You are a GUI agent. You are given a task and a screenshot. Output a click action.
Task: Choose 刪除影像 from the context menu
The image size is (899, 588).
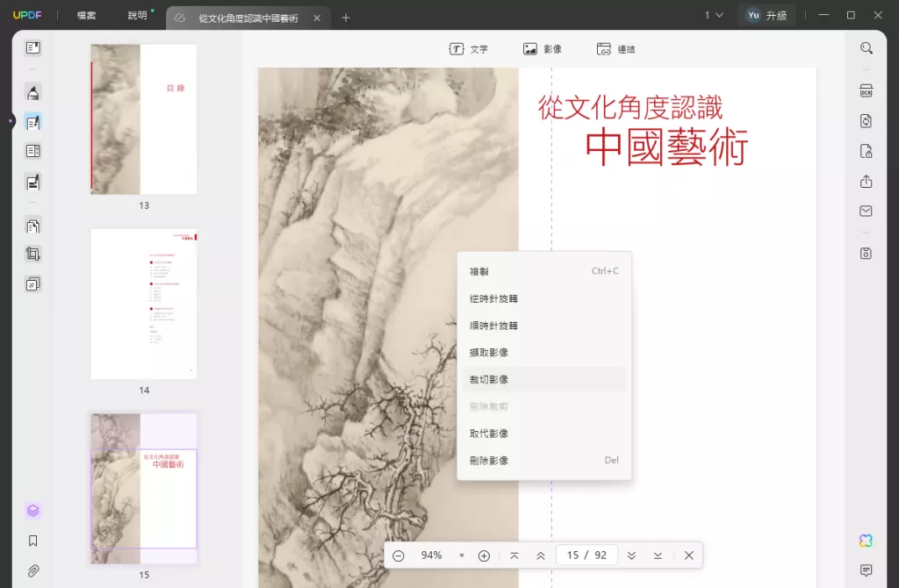tap(544, 460)
